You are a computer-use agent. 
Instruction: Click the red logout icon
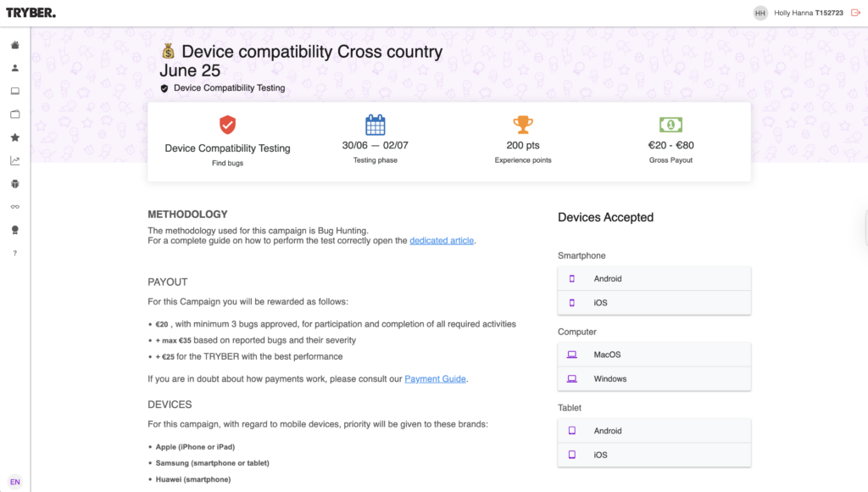(854, 13)
